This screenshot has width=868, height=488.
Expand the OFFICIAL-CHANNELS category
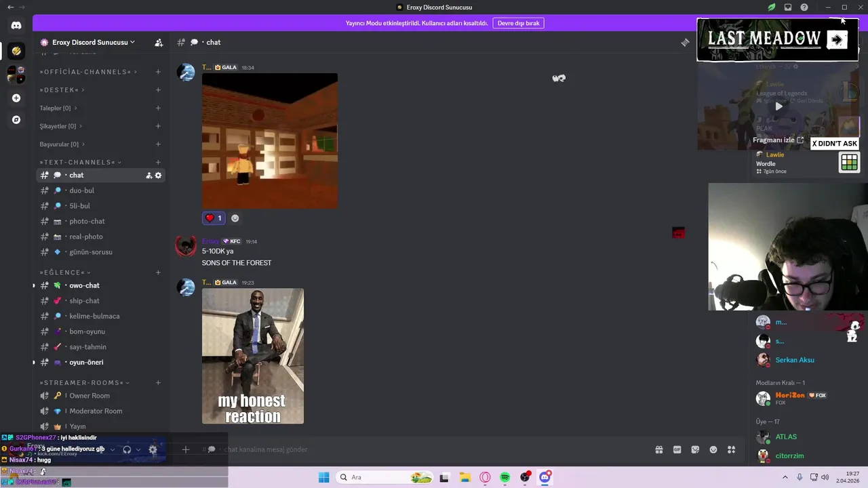88,72
